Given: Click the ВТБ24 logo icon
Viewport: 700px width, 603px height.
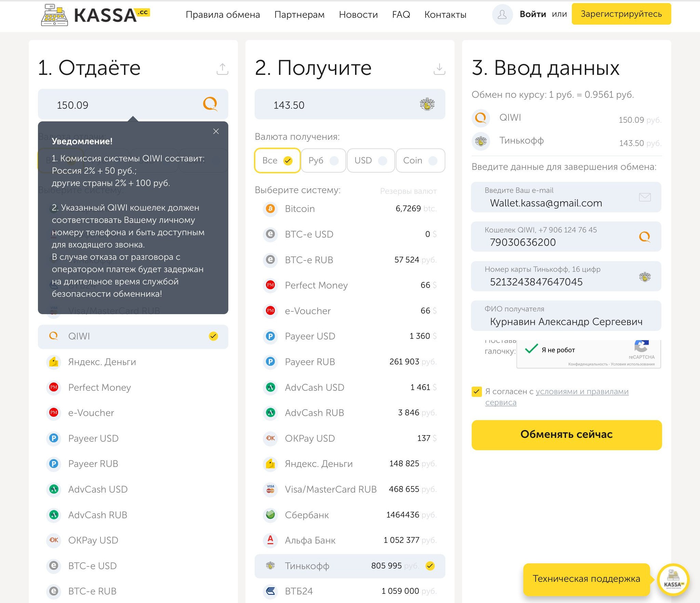Looking at the screenshot, I should click(x=270, y=591).
